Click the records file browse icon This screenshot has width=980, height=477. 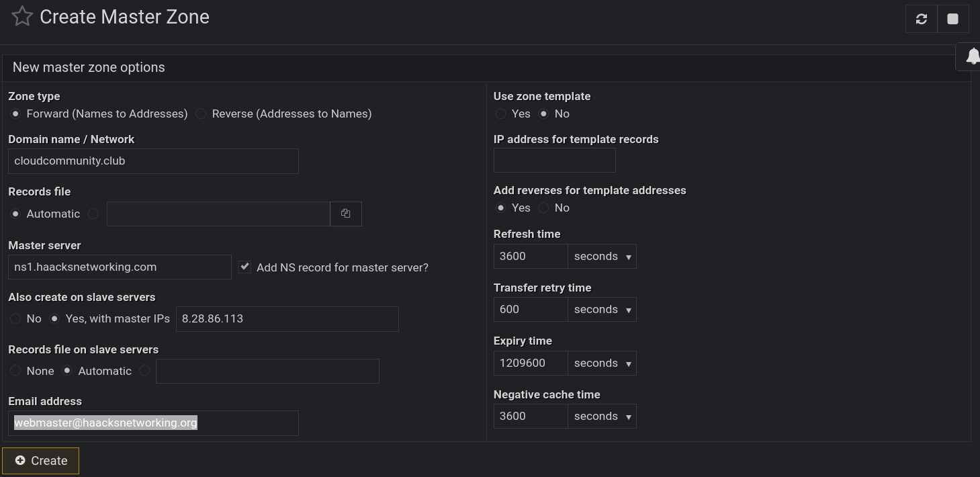click(345, 214)
